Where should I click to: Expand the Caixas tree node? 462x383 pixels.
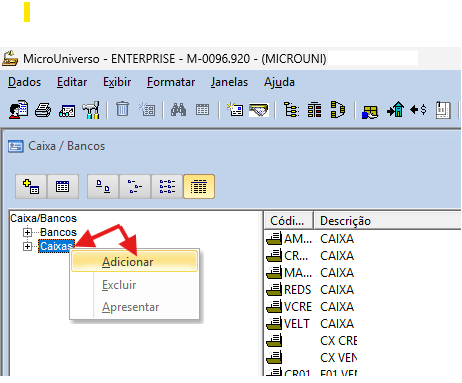coord(28,246)
